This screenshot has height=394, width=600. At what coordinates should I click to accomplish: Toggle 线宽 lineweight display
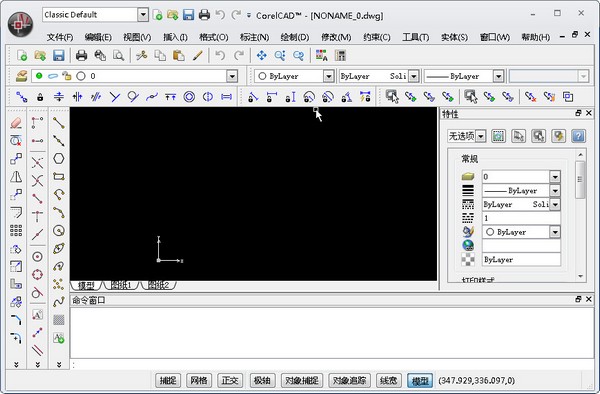(x=389, y=381)
